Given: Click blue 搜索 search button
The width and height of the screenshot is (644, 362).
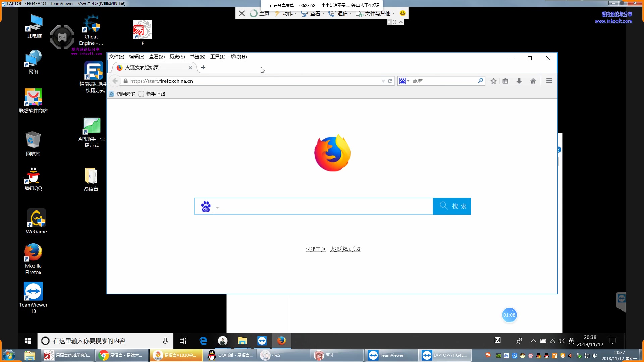Looking at the screenshot, I should tap(452, 206).
